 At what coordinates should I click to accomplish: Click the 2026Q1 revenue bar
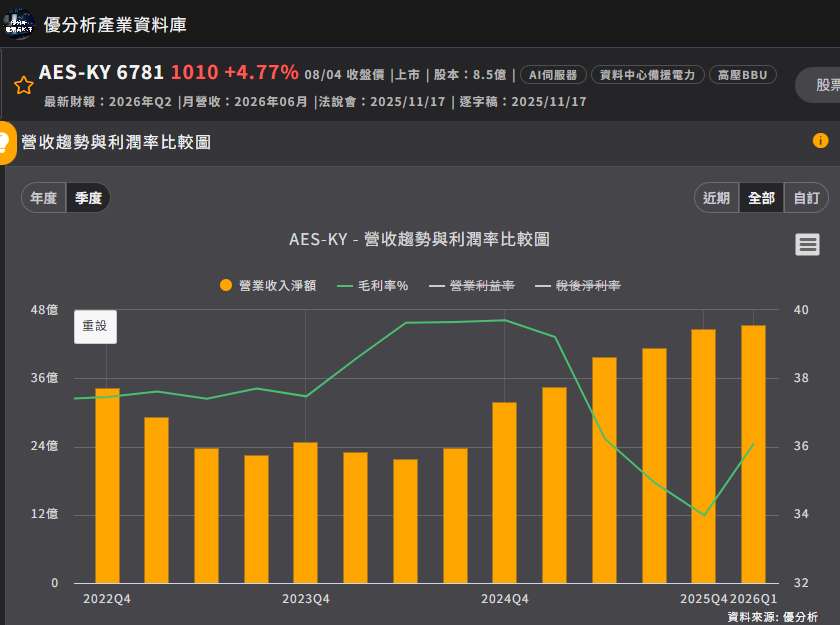pyautogui.click(x=753, y=454)
